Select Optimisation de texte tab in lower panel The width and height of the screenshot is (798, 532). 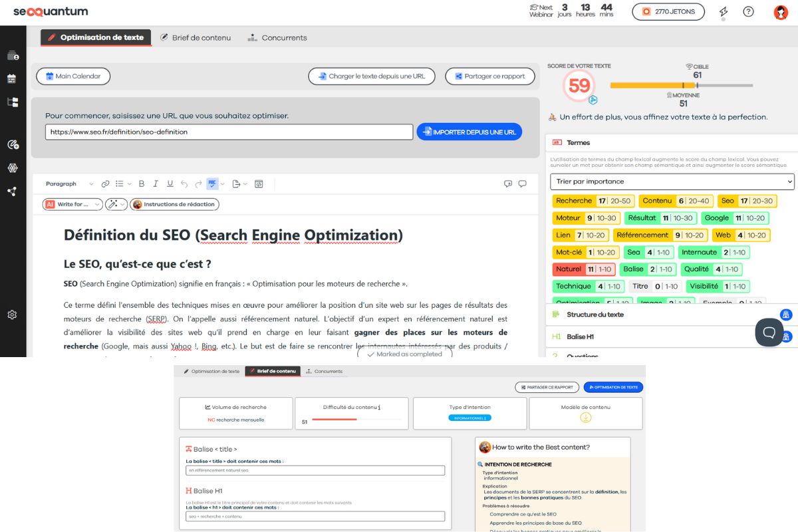point(211,371)
